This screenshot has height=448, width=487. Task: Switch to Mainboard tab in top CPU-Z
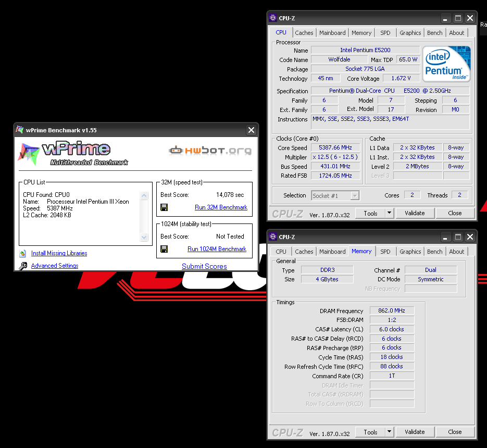click(x=332, y=33)
